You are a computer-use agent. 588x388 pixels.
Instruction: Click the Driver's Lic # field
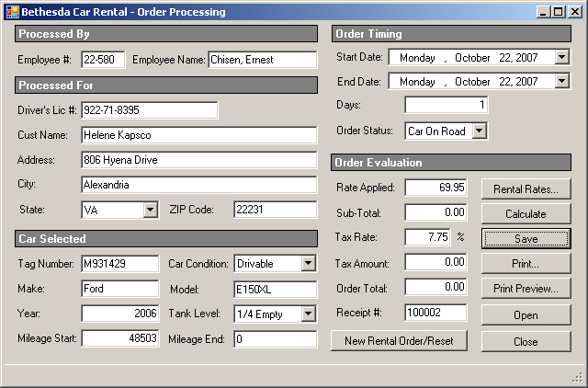coord(149,110)
